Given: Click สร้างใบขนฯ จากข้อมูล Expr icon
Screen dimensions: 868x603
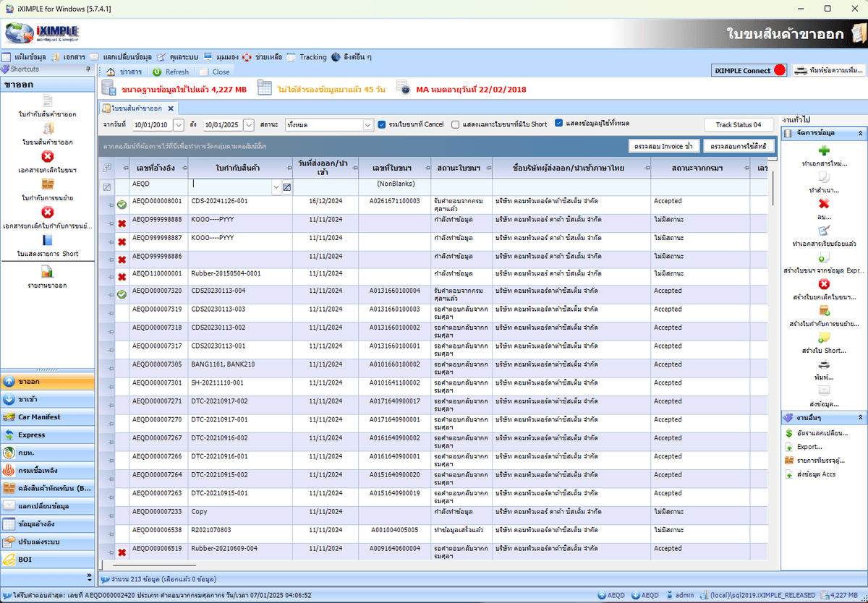Looking at the screenshot, I should [x=824, y=257].
